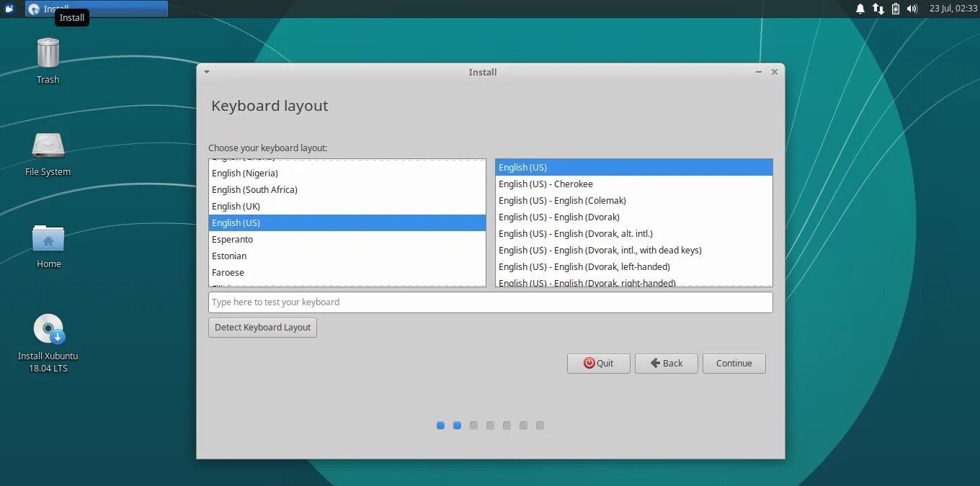Click the network status icon

coord(878,9)
